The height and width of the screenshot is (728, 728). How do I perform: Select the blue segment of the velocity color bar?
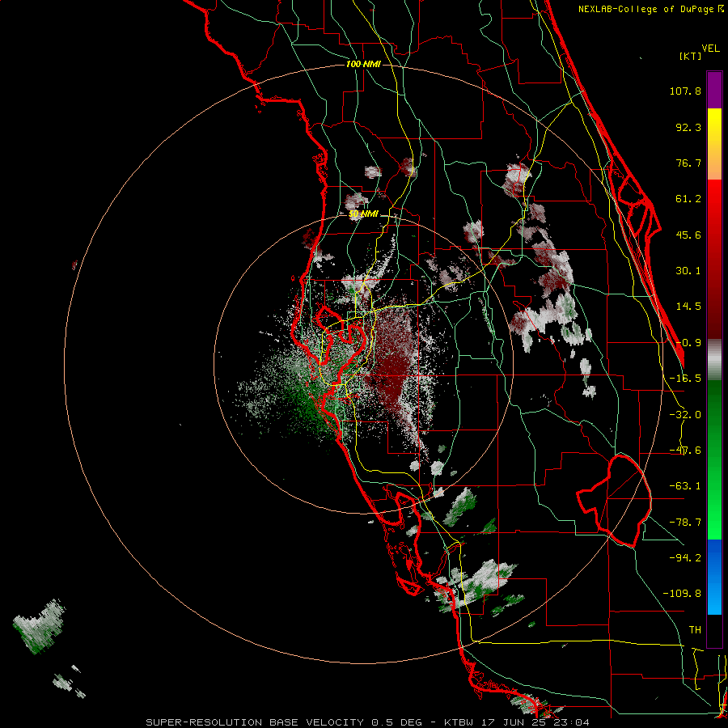click(x=714, y=577)
